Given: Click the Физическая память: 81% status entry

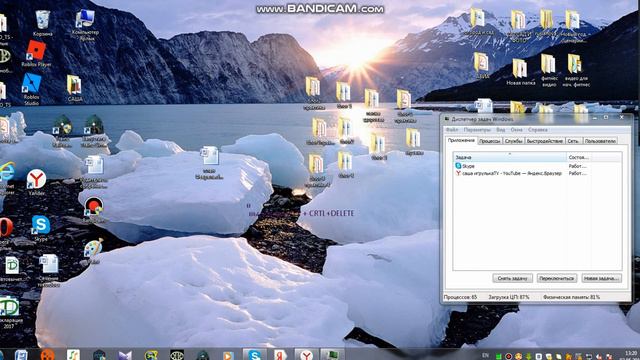Looking at the screenshot, I should coord(571,297).
